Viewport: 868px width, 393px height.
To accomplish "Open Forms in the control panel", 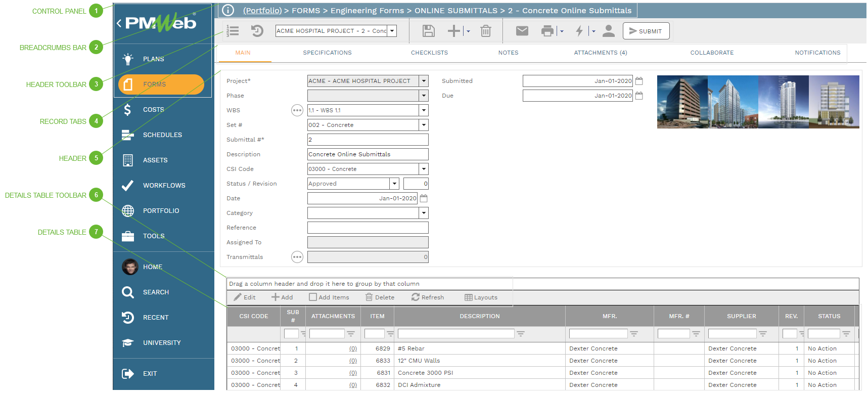I will click(x=161, y=84).
